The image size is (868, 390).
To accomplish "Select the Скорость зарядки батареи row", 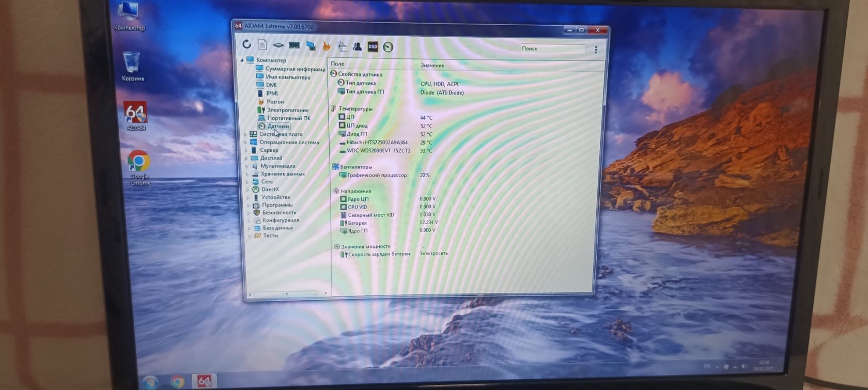I will (394, 254).
